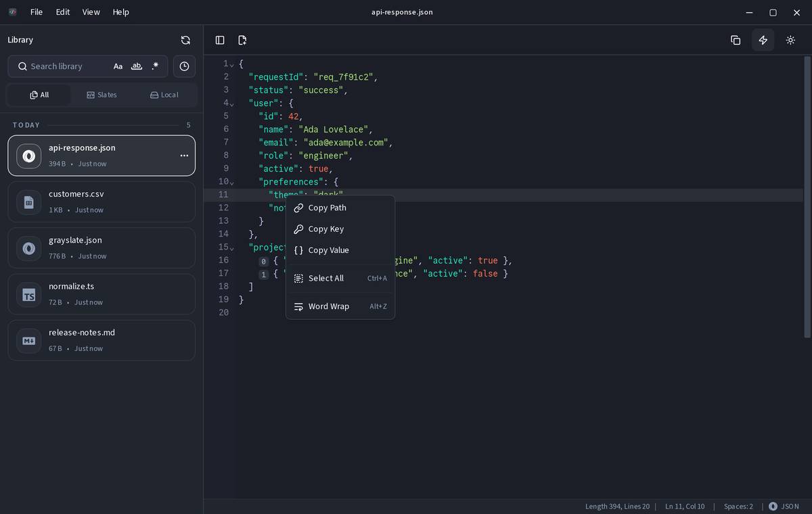Click the new file icon in toolbar
812x514 pixels.
(242, 40)
